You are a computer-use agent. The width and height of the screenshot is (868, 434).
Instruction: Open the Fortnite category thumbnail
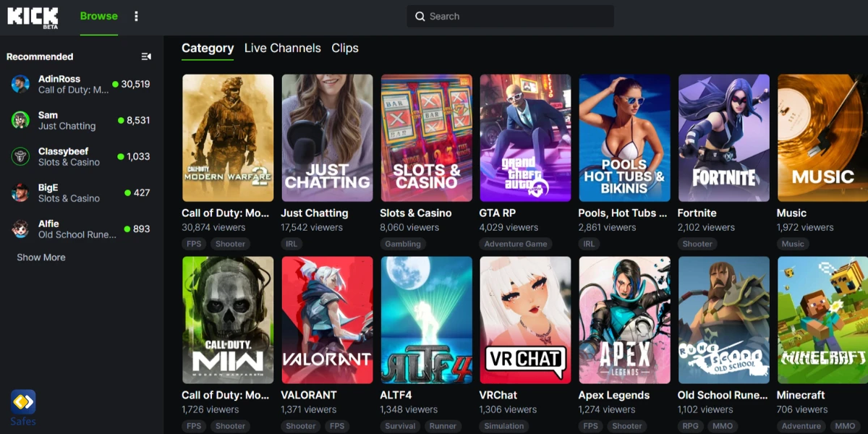(723, 138)
